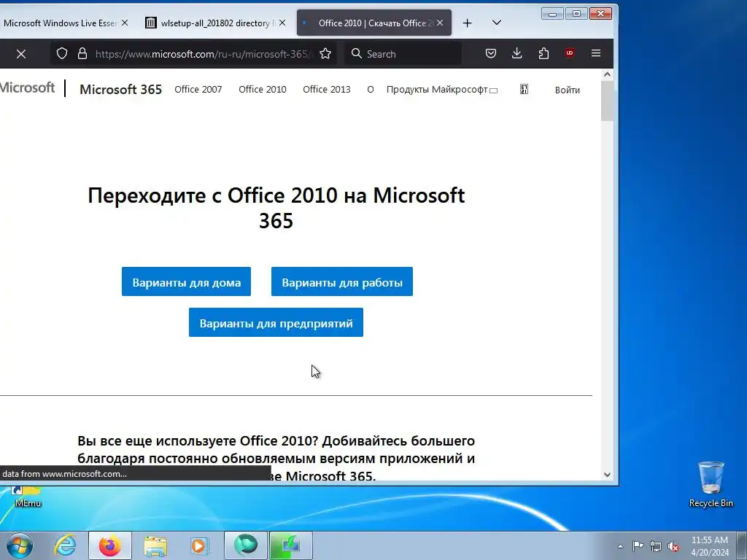This screenshot has height=560, width=747.
Task: Open the Firefox hamburger menu
Action: tap(596, 53)
